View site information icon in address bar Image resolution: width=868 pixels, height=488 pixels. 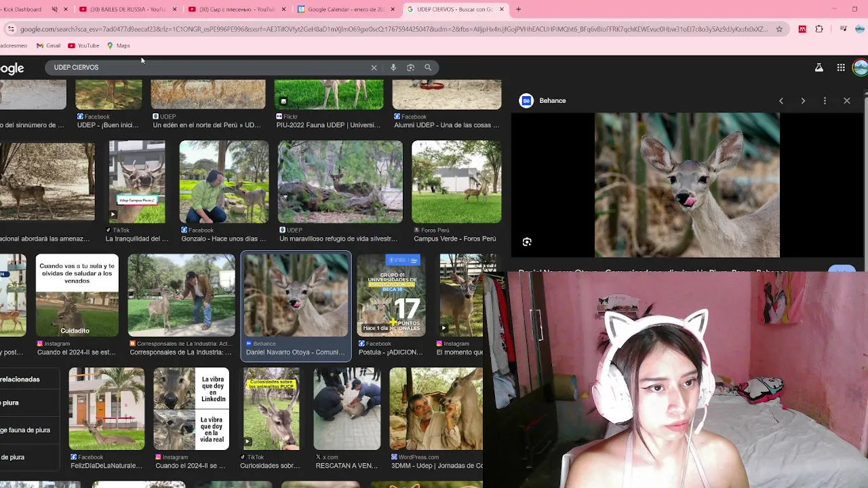(x=11, y=29)
